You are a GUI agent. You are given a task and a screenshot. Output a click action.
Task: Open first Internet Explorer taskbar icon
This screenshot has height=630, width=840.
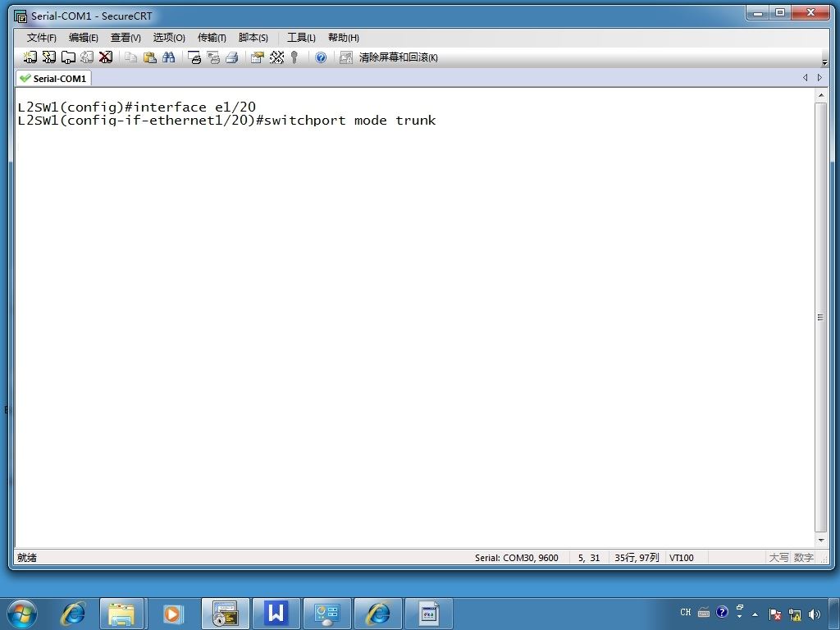[73, 614]
